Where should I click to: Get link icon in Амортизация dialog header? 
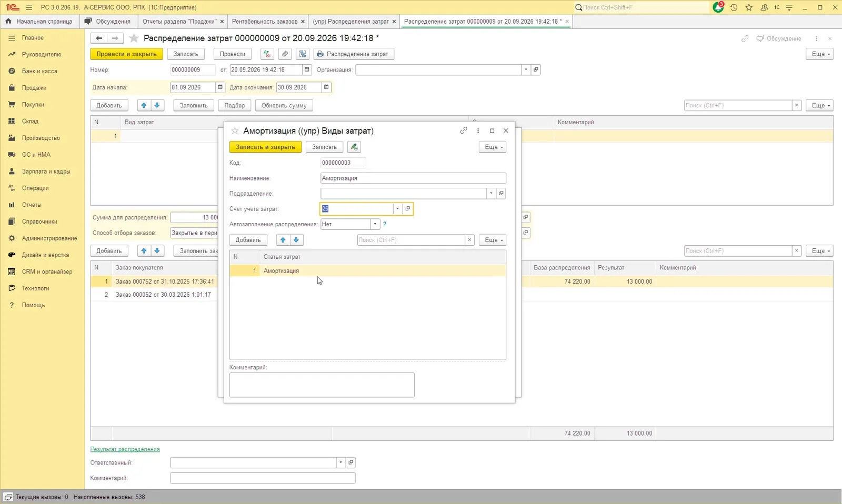click(464, 130)
